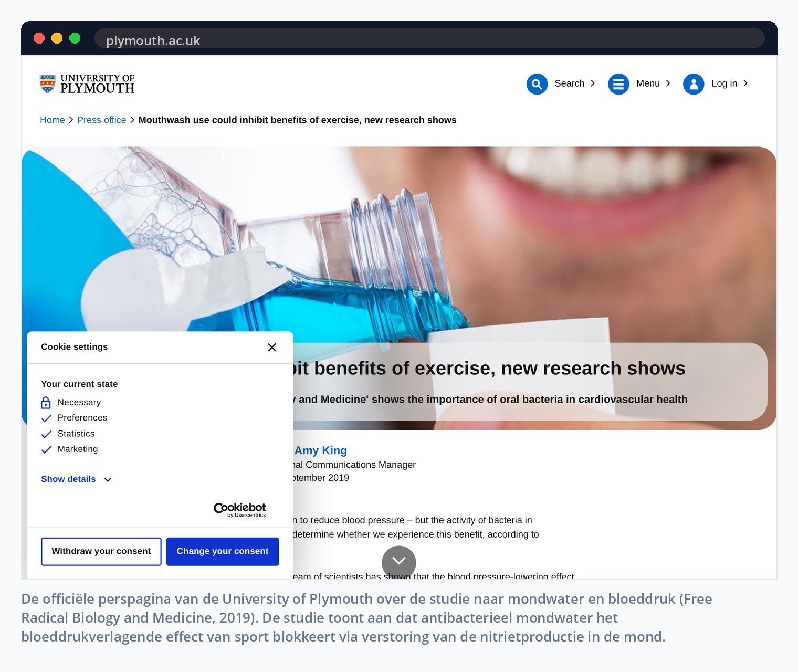This screenshot has height=672, width=798.
Task: Click the Cookiebot by Usercentrics logo
Action: pos(240,510)
